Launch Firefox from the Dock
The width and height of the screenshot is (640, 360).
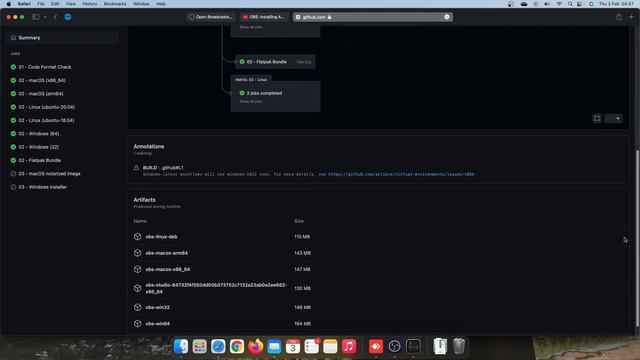click(256, 347)
